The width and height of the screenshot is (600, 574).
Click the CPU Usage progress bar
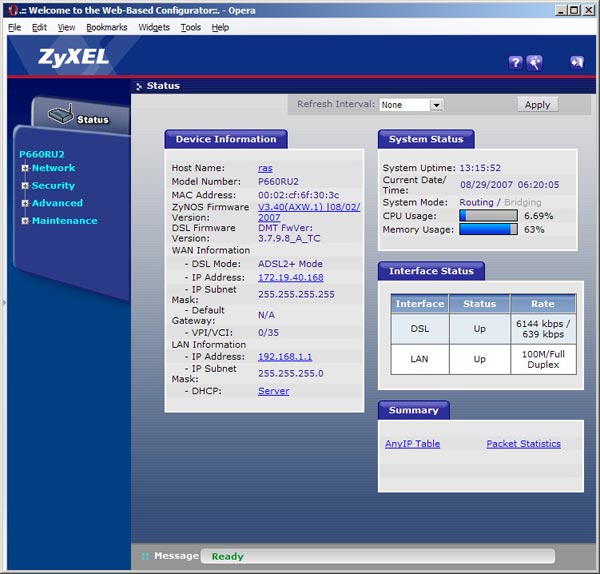point(488,216)
